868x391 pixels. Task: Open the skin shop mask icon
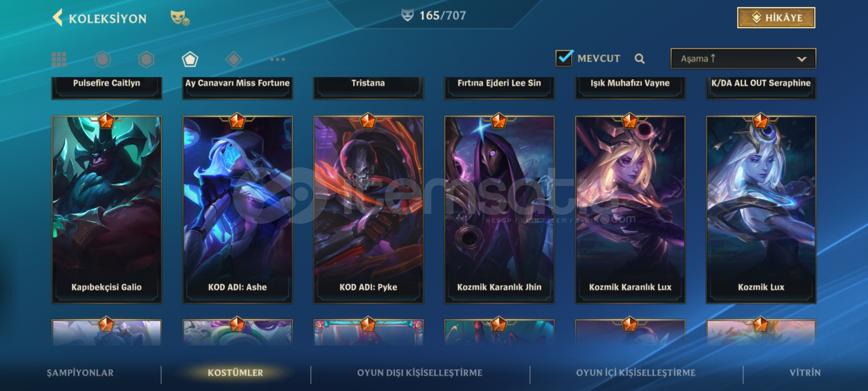tap(180, 18)
